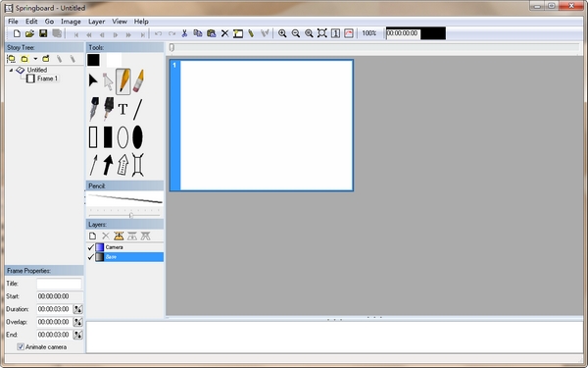Click the black foreground color swatch
The height and width of the screenshot is (368, 588).
point(93,60)
